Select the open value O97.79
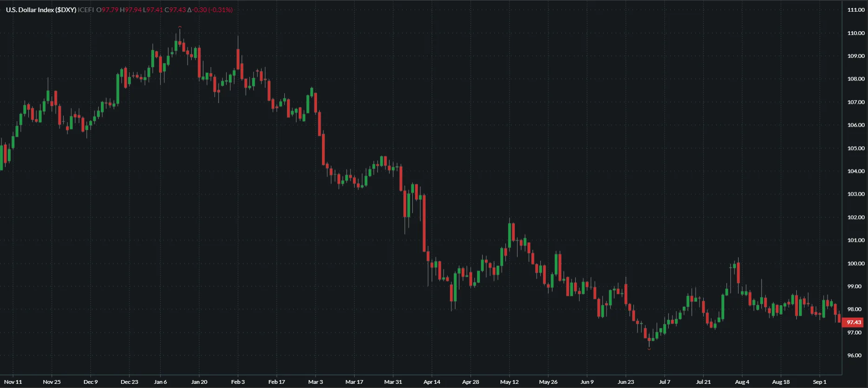This screenshot has width=868, height=388. point(107,10)
